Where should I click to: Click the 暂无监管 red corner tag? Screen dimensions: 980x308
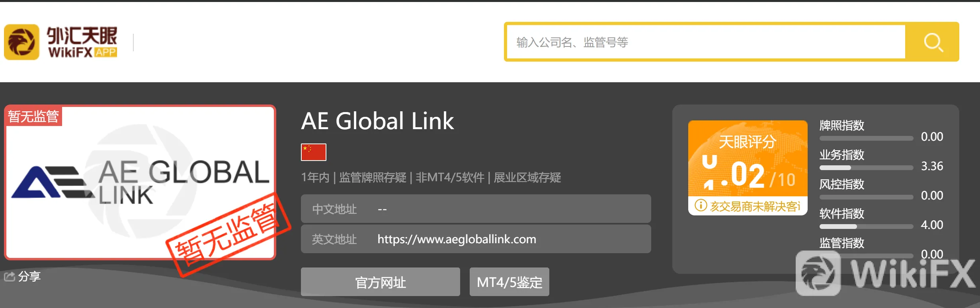coord(33,116)
